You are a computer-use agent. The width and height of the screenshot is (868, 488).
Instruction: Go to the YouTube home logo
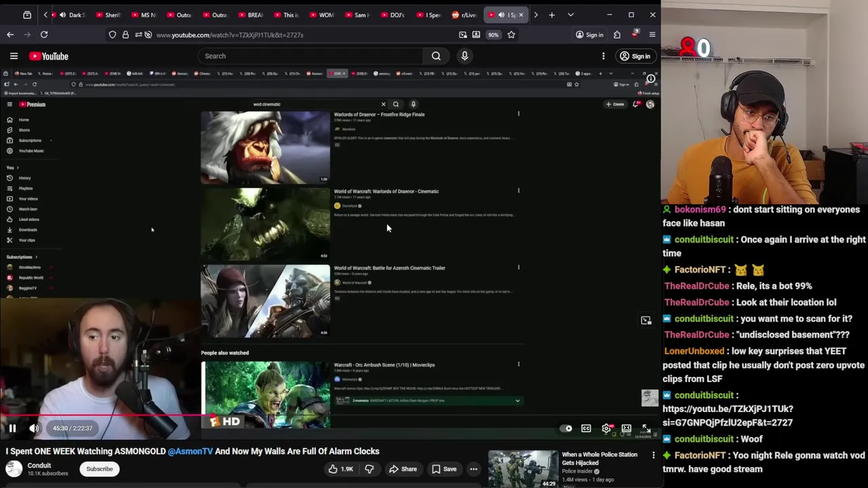49,56
